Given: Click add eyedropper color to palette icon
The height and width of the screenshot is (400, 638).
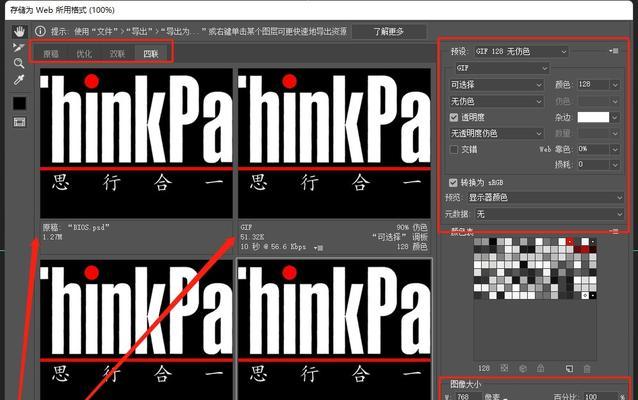Looking at the screenshot, I should pyautogui.click(x=569, y=368).
